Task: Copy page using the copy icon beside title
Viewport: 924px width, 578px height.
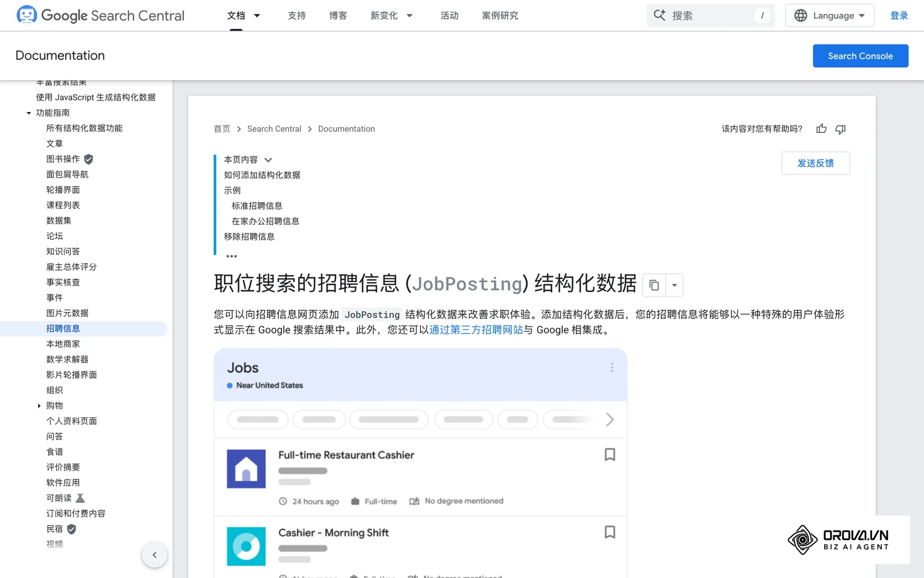Action: (x=654, y=285)
